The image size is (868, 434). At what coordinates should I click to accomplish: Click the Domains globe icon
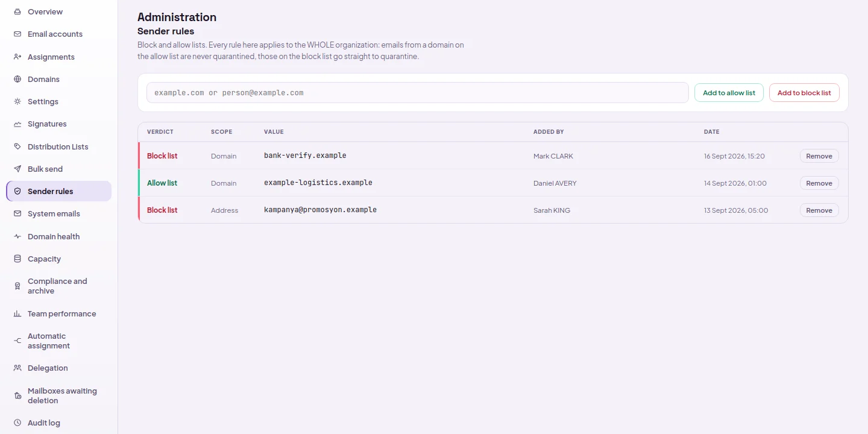pyautogui.click(x=17, y=79)
